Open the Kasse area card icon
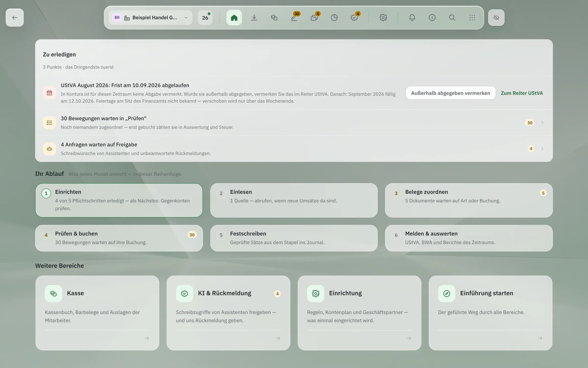The image size is (588, 368). pyautogui.click(x=53, y=293)
